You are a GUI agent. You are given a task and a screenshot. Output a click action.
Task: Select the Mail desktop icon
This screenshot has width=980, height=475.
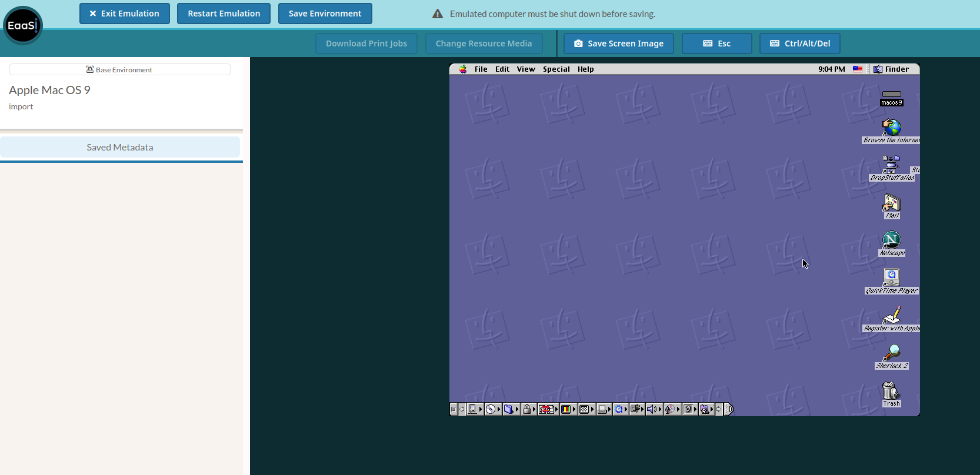(892, 206)
